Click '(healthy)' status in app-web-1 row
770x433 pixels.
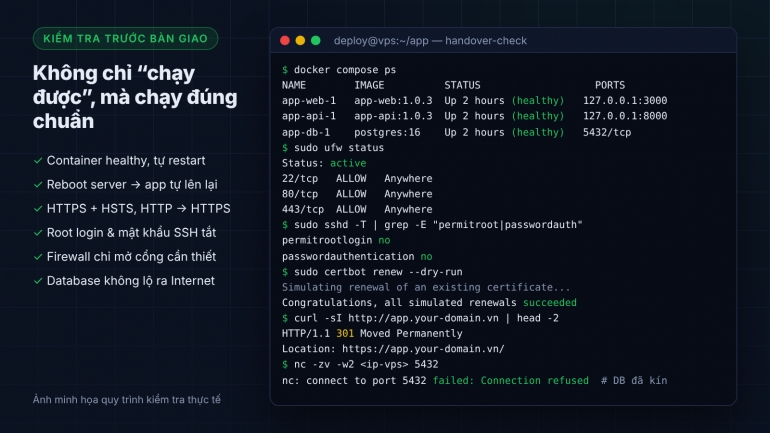(x=538, y=101)
